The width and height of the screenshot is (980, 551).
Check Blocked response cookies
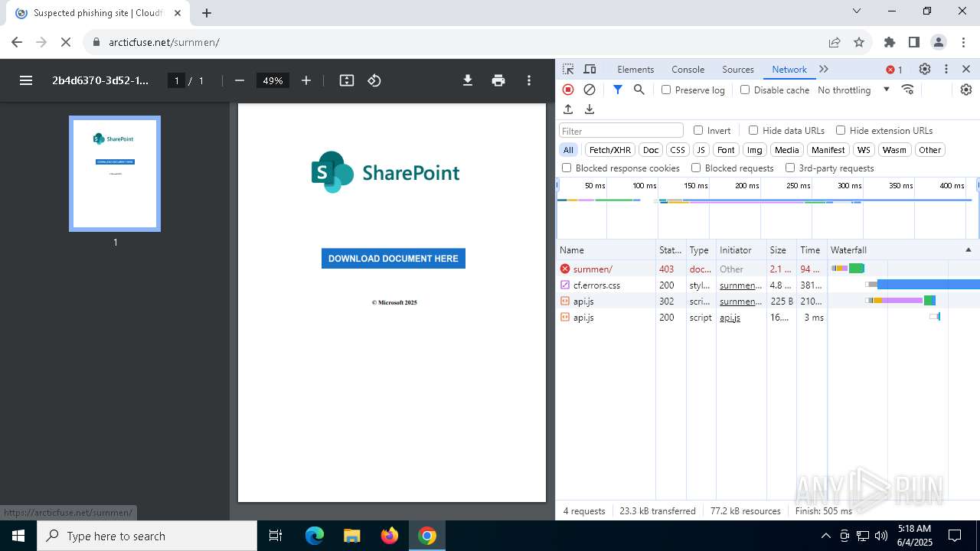(567, 168)
